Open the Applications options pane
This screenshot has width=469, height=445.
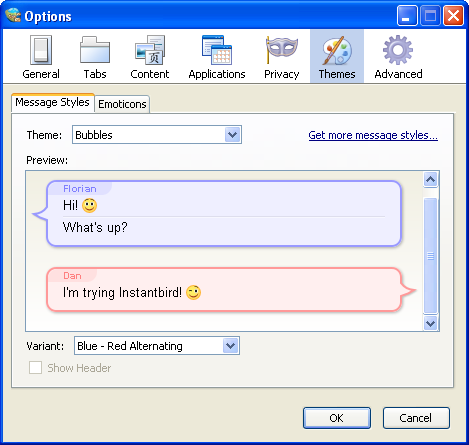click(217, 57)
